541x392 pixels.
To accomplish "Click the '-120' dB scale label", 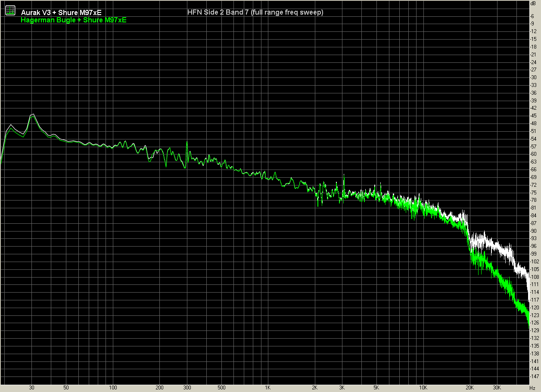I will point(535,308).
